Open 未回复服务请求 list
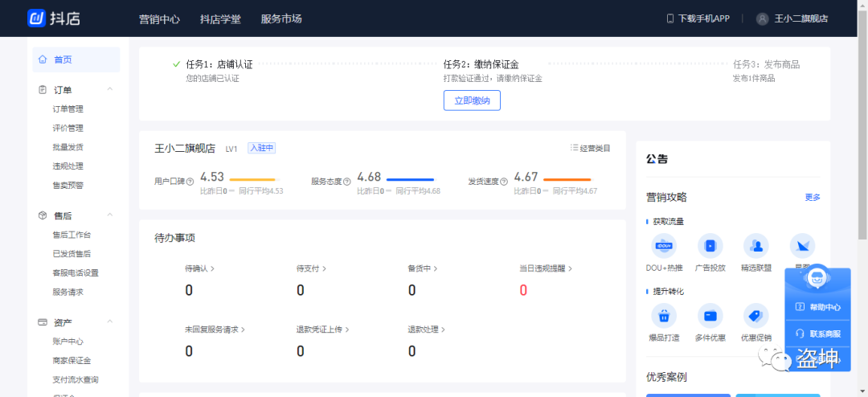 tap(215, 329)
